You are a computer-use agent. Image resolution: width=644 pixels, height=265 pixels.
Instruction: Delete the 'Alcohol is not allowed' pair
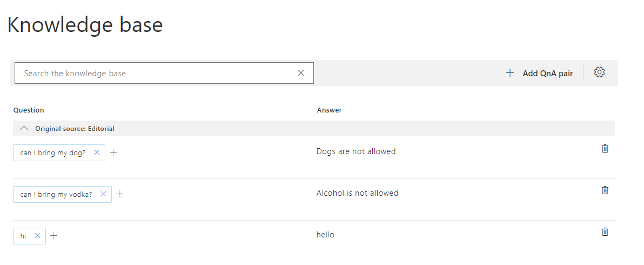605,190
